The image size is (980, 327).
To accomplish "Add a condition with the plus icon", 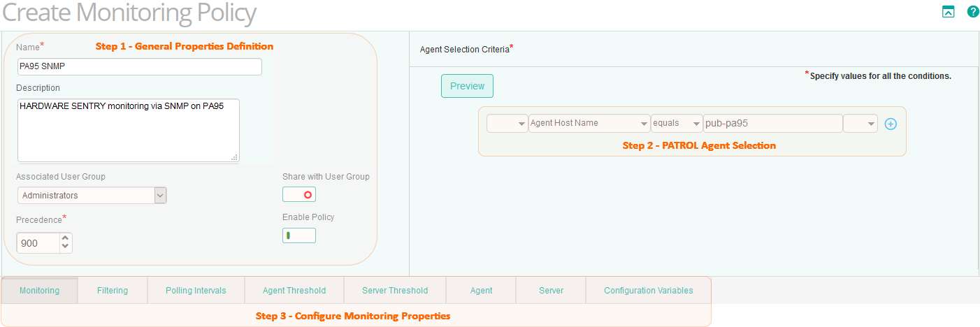I will coord(891,124).
